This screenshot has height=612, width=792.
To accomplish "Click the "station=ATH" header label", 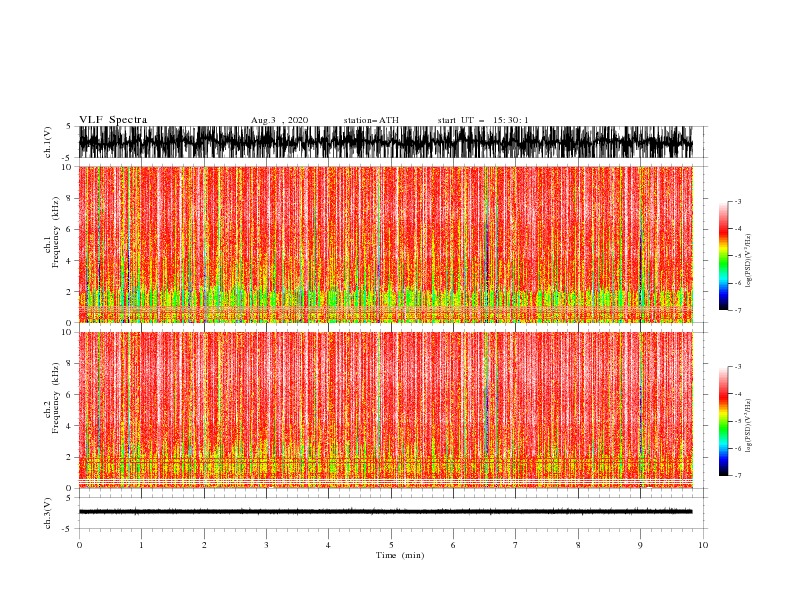I will tap(371, 120).
